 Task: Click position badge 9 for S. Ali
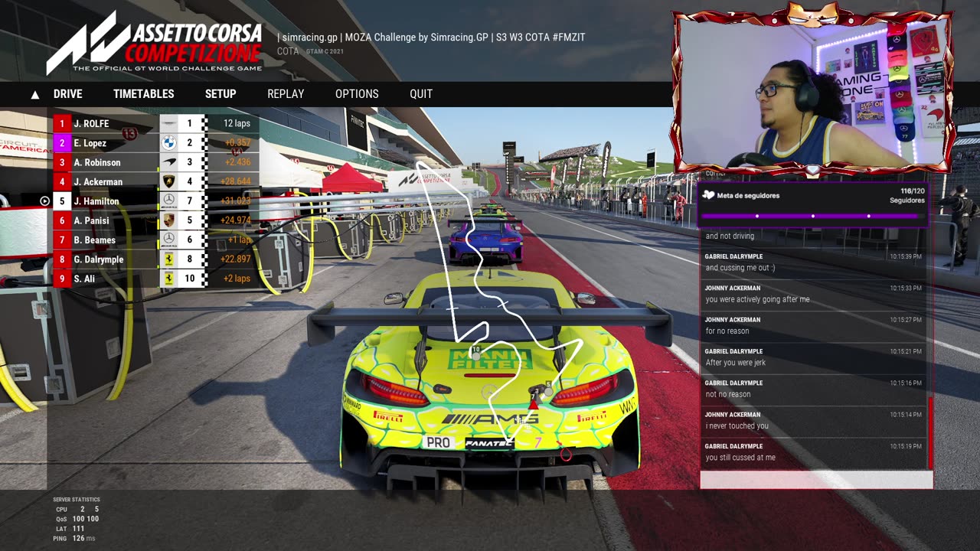[62, 279]
